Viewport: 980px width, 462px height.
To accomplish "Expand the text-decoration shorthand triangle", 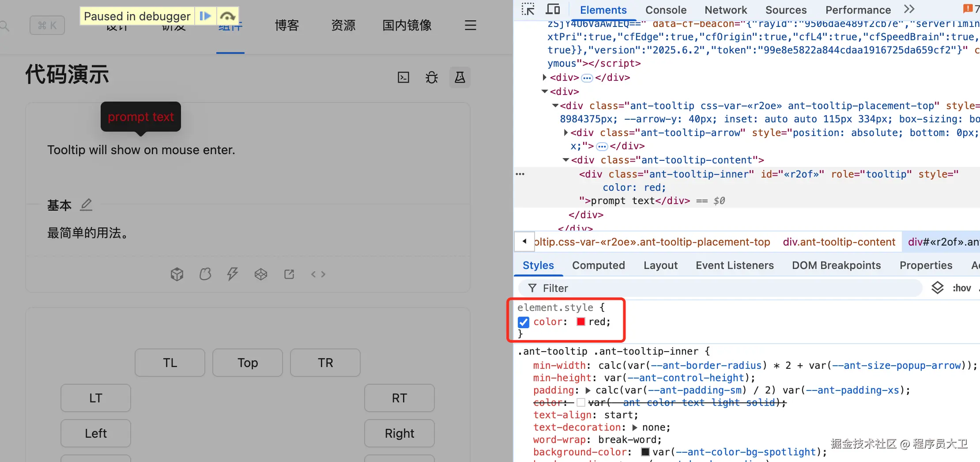I will coord(635,428).
